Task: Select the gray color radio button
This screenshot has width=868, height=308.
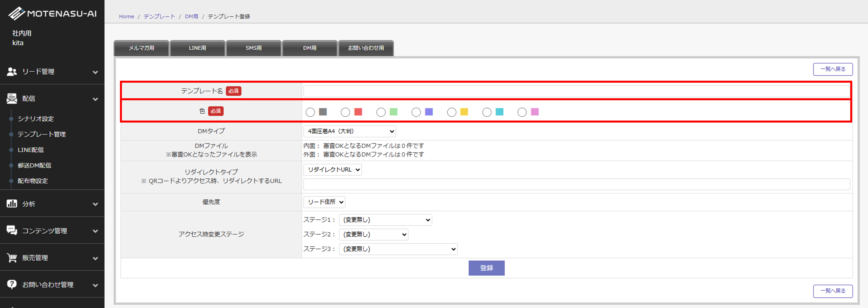Action: pyautogui.click(x=310, y=112)
